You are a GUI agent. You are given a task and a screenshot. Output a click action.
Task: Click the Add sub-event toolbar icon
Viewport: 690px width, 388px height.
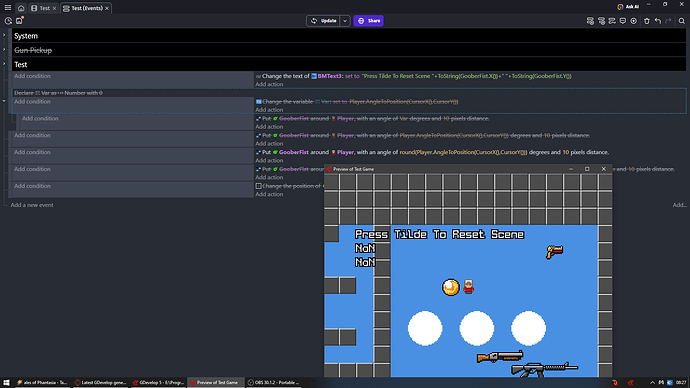(602, 21)
